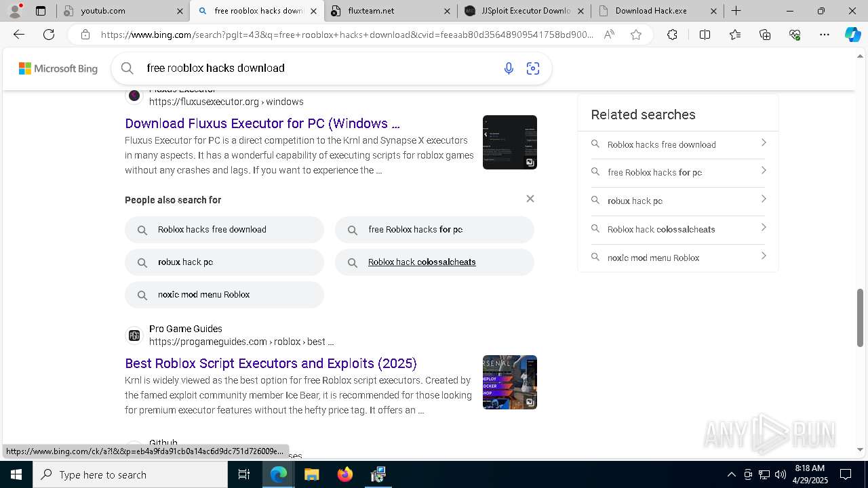This screenshot has width=868, height=488.
Task: Click the browser address bar URL
Action: 347,35
